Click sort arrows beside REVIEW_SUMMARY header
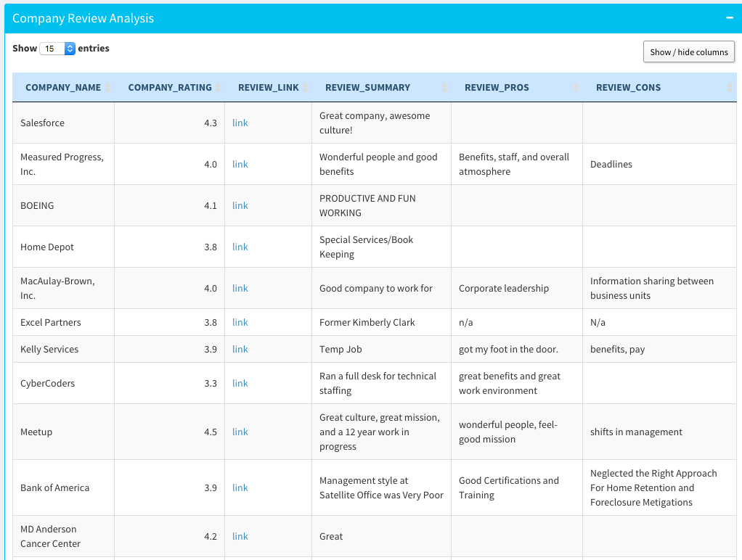 (445, 88)
